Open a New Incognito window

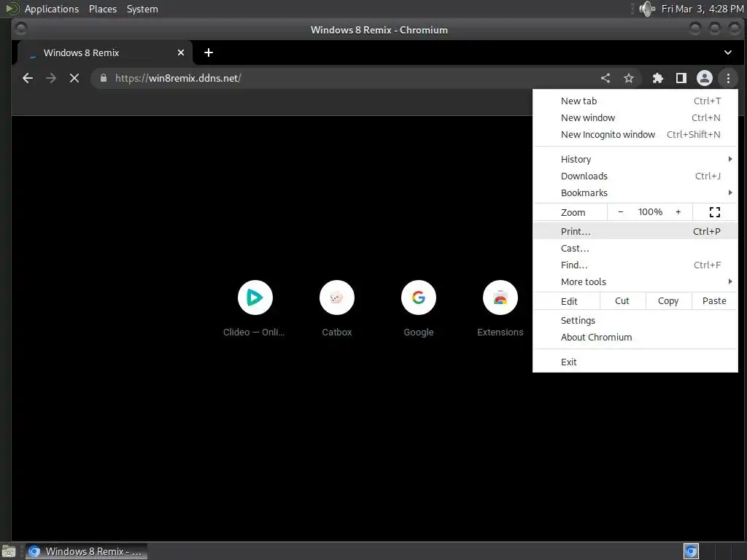click(x=635, y=134)
